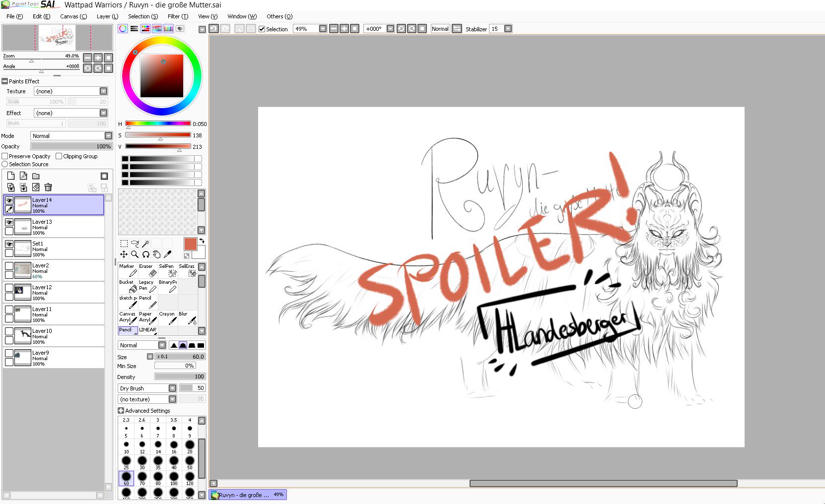Hide the Set1 layer group

(9, 244)
